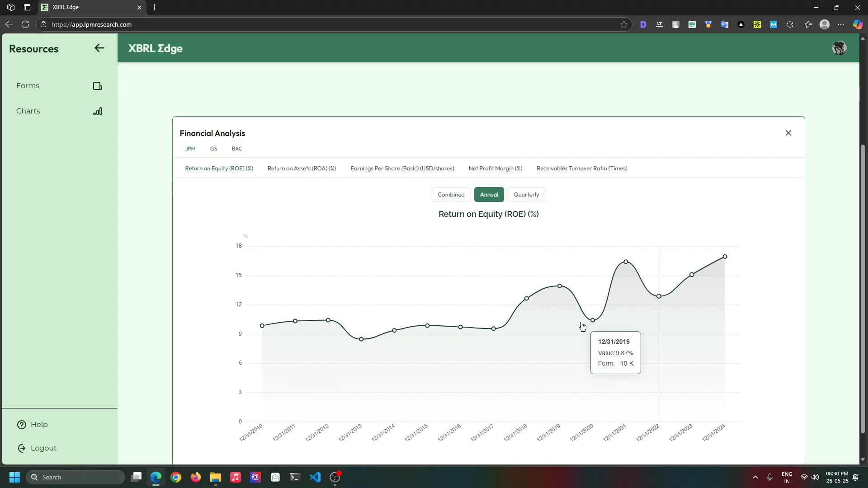
Task: Open Windows Start menu
Action: 14,477
